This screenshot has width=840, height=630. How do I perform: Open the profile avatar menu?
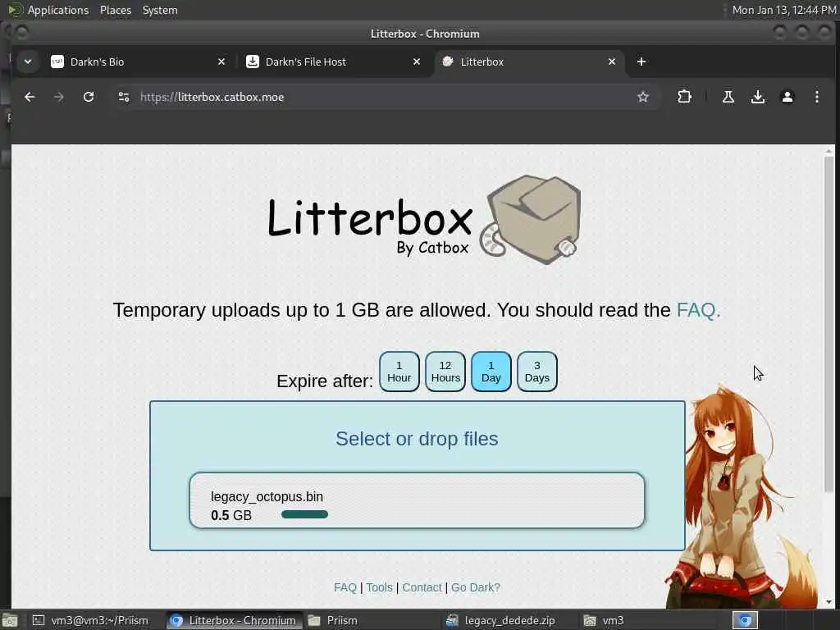tap(787, 97)
